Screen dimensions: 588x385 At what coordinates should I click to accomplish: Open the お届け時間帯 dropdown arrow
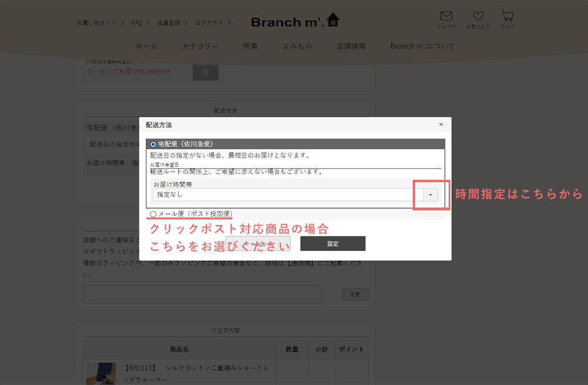430,195
